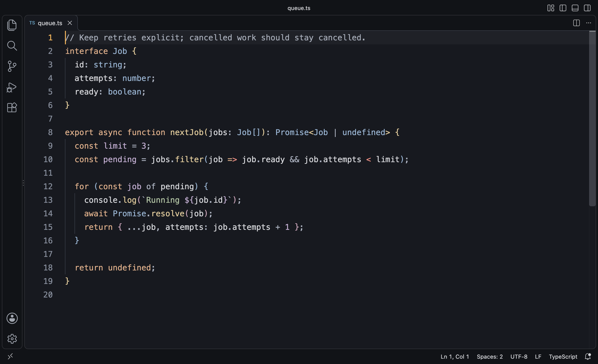Click 'const limit = 3;' line
Viewport: 598px width, 364px height.
[x=112, y=146]
